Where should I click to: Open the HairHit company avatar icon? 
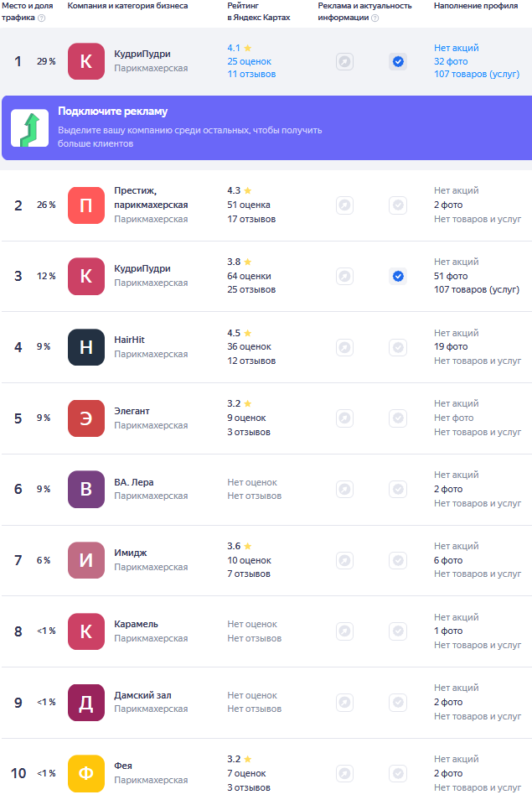click(x=86, y=347)
